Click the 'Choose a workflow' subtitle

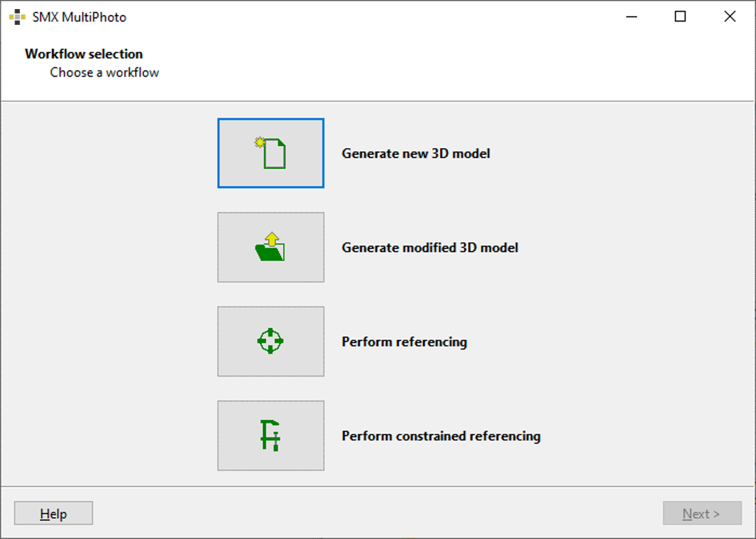[x=104, y=72]
